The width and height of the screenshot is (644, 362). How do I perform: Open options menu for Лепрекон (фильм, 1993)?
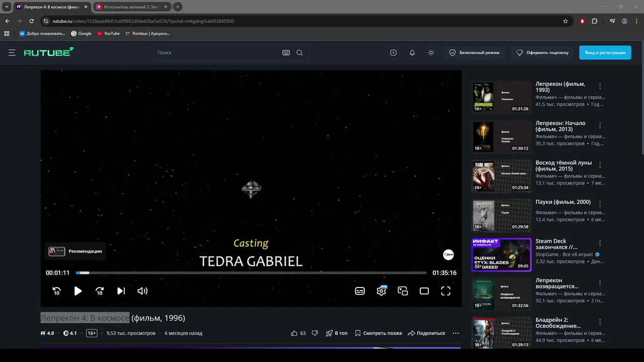click(600, 86)
